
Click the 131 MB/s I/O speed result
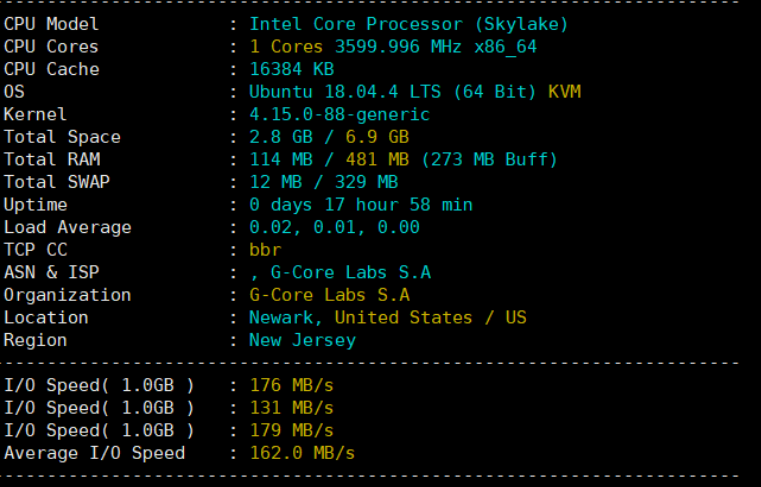tap(291, 408)
